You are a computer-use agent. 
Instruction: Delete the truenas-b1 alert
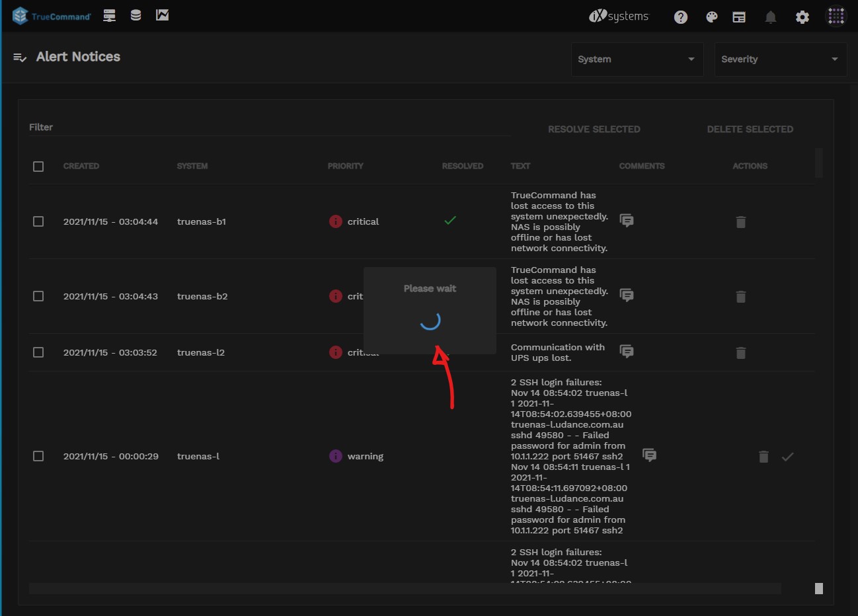coord(741,222)
